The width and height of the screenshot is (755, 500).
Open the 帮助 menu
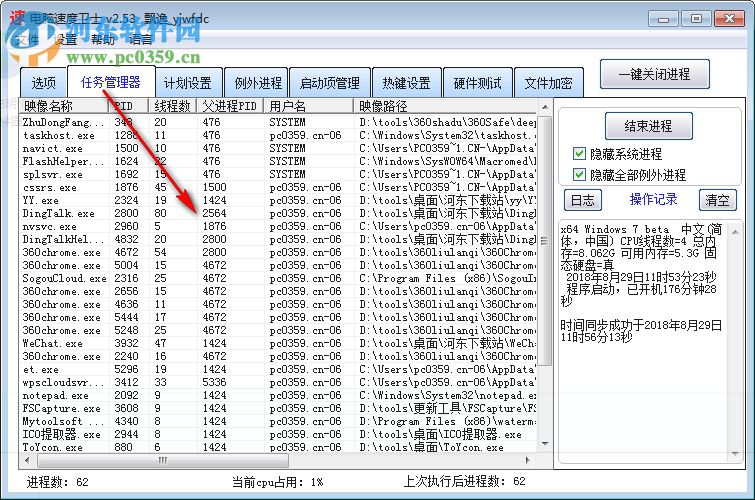coord(103,39)
